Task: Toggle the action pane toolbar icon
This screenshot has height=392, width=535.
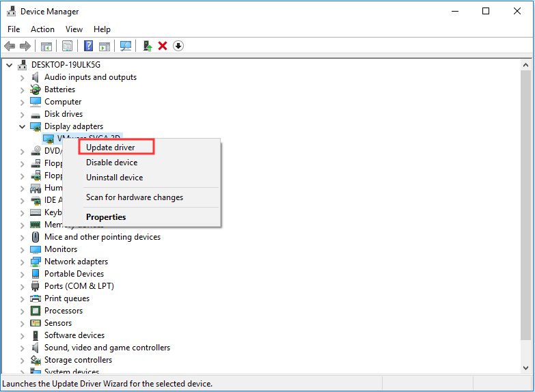Action: (105, 46)
